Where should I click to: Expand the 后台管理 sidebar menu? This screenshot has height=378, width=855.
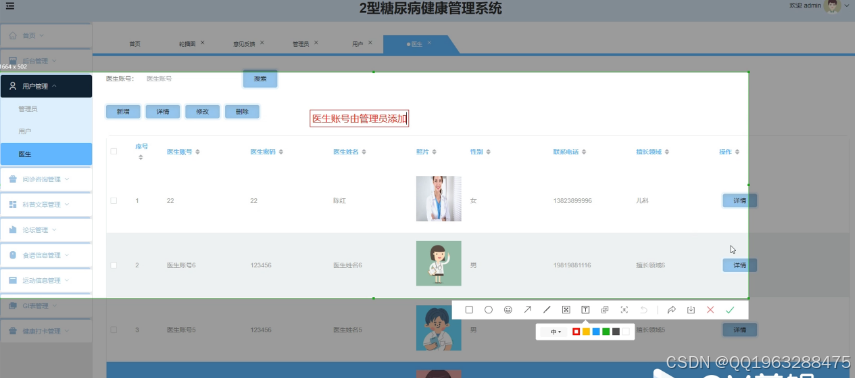tap(46, 61)
